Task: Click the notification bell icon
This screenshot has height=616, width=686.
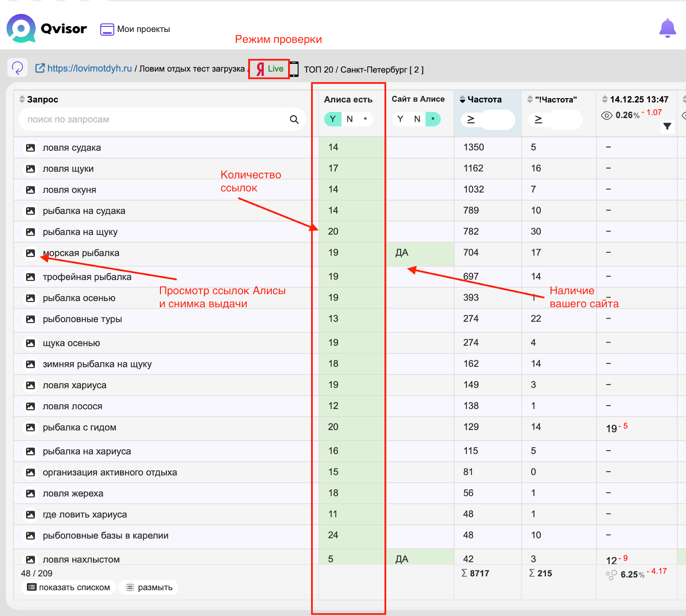Action: [667, 28]
